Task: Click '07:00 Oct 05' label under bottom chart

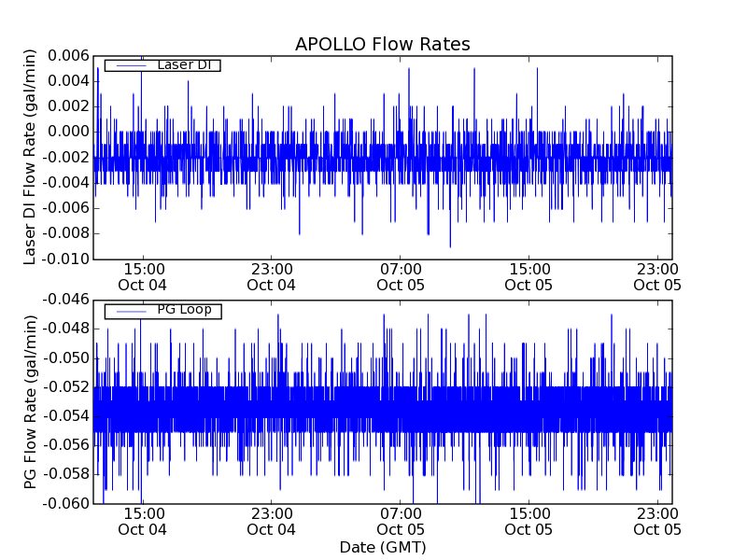Action: pos(401,522)
